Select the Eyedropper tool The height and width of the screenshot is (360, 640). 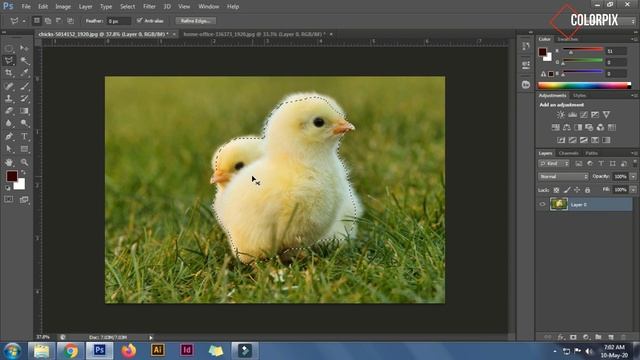pyautogui.click(x=24, y=73)
